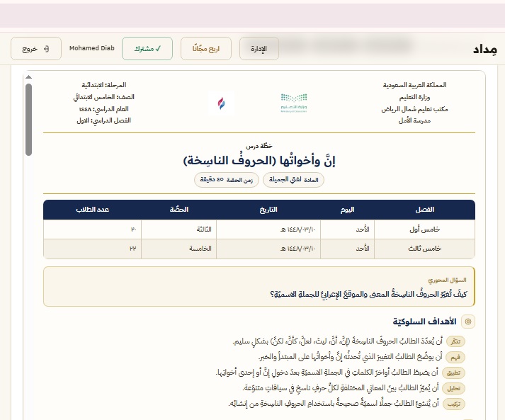Click the vertical scrollbar thumb of the lesson plan

28,120
